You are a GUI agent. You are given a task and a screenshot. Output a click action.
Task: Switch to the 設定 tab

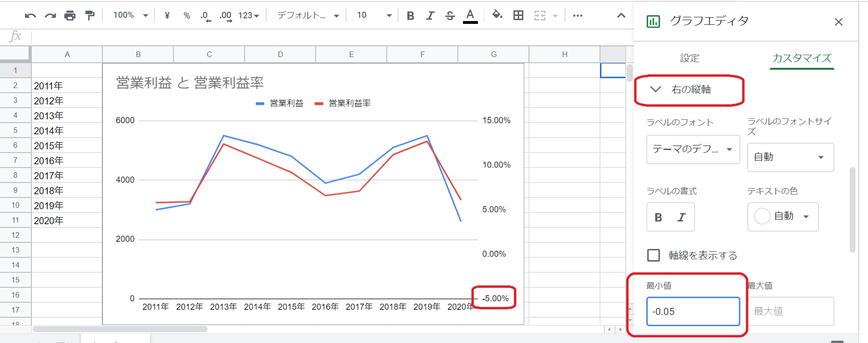(x=689, y=58)
